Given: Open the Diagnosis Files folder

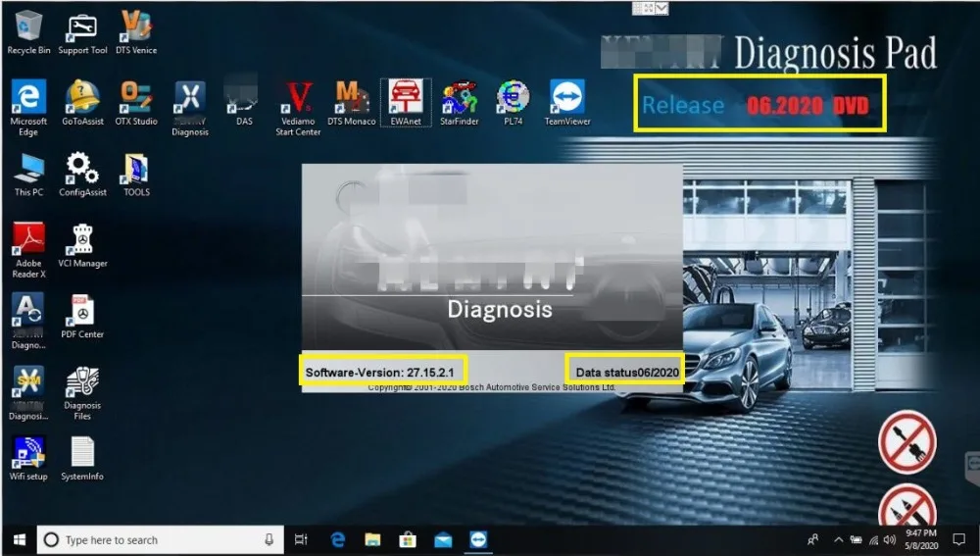Looking at the screenshot, I should pyautogui.click(x=82, y=392).
